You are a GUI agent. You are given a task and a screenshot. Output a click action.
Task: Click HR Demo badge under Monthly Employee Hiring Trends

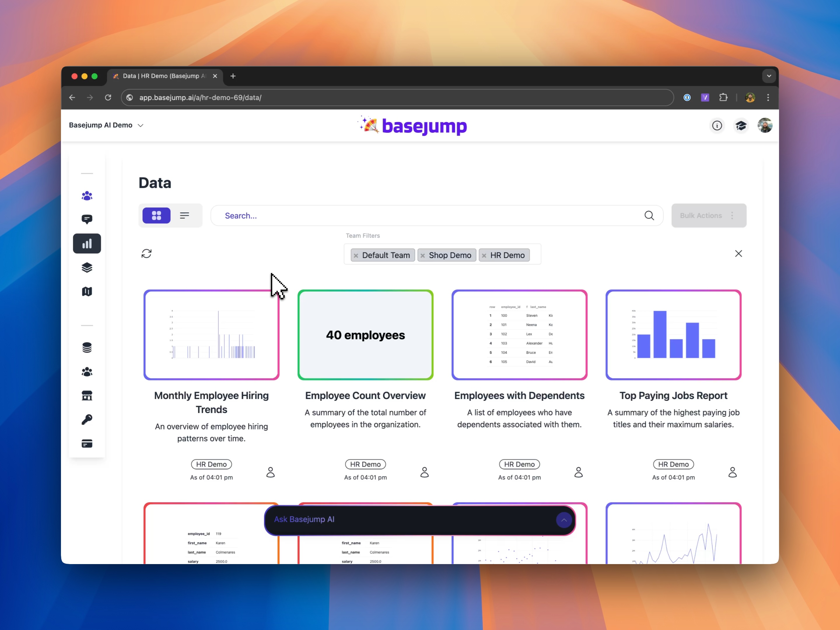[211, 464]
